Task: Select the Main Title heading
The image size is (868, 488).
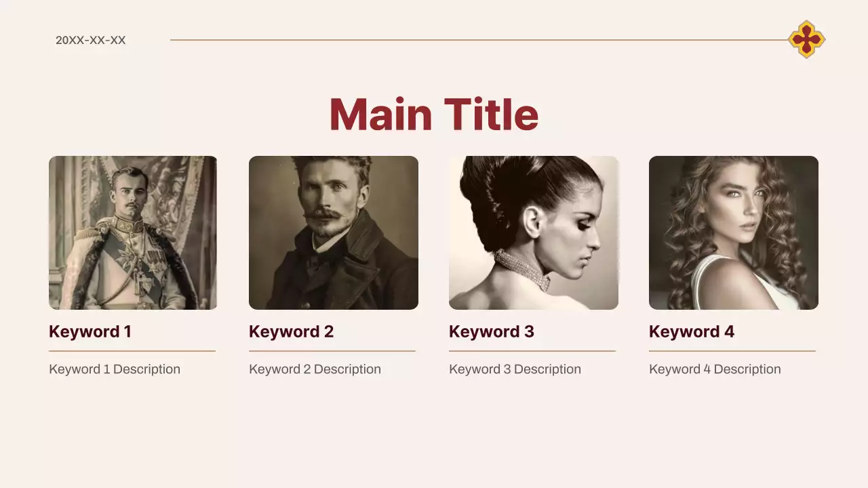Action: (434, 114)
